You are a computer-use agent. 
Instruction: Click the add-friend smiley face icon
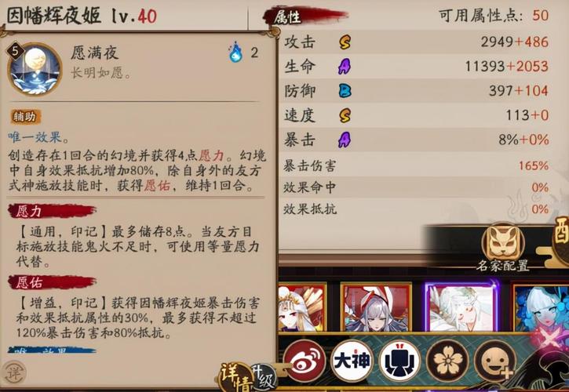495,361
